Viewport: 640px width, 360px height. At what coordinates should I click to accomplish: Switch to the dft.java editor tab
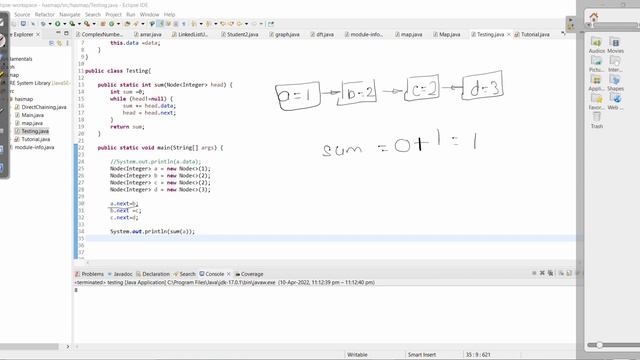(322, 34)
